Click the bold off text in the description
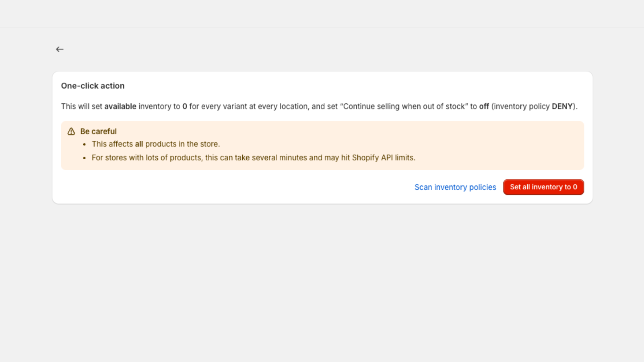 pyautogui.click(x=484, y=107)
